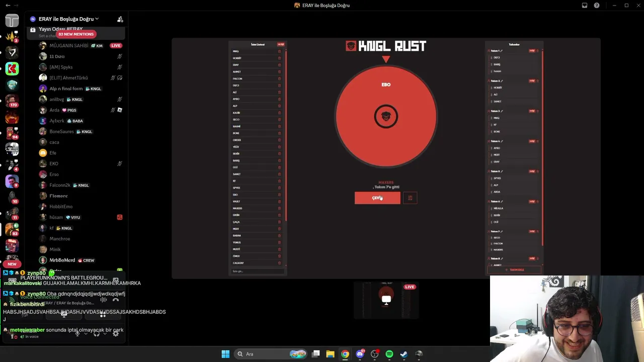Viewport: 644px width, 362px height.
Task: Delete FALCON from the name list
Action: tap(280, 78)
